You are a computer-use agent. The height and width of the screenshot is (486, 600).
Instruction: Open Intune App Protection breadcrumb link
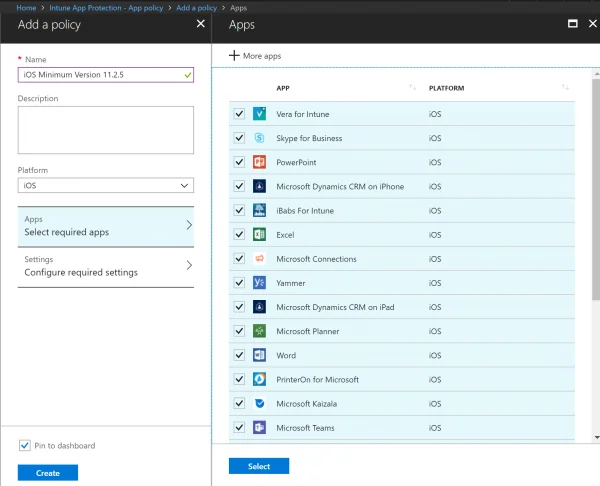tap(106, 8)
